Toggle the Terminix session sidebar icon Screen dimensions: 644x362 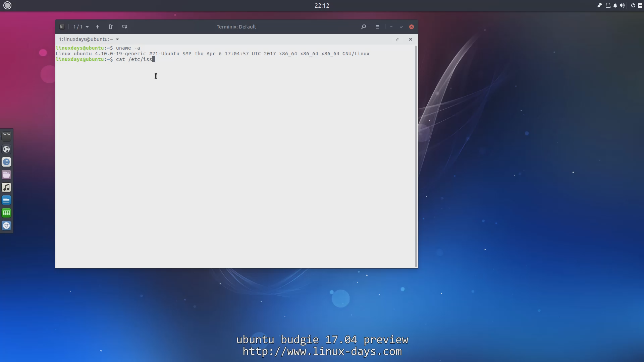[x=62, y=27]
